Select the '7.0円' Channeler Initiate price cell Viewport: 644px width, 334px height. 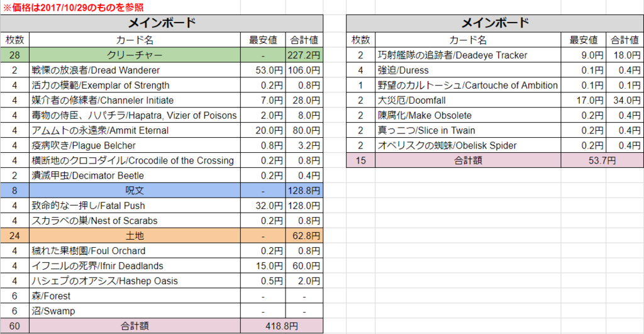click(263, 100)
